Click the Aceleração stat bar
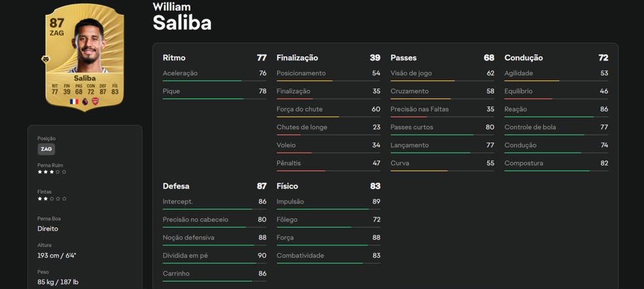 214,81
